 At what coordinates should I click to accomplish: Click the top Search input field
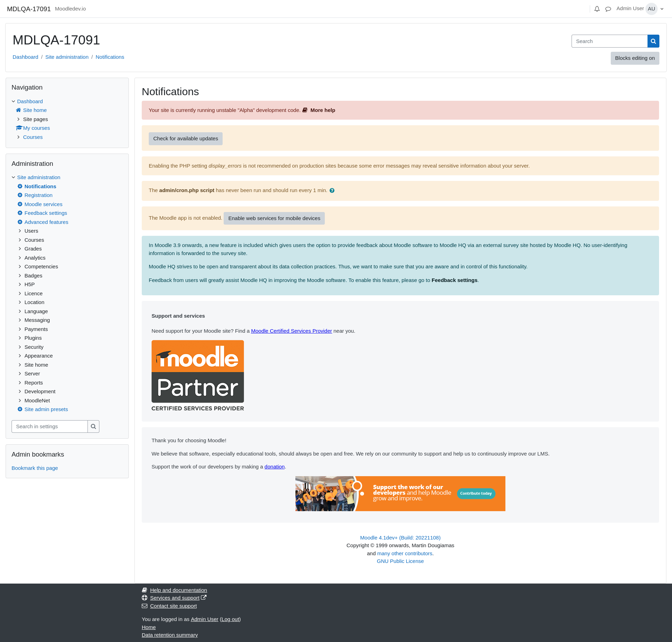point(609,41)
